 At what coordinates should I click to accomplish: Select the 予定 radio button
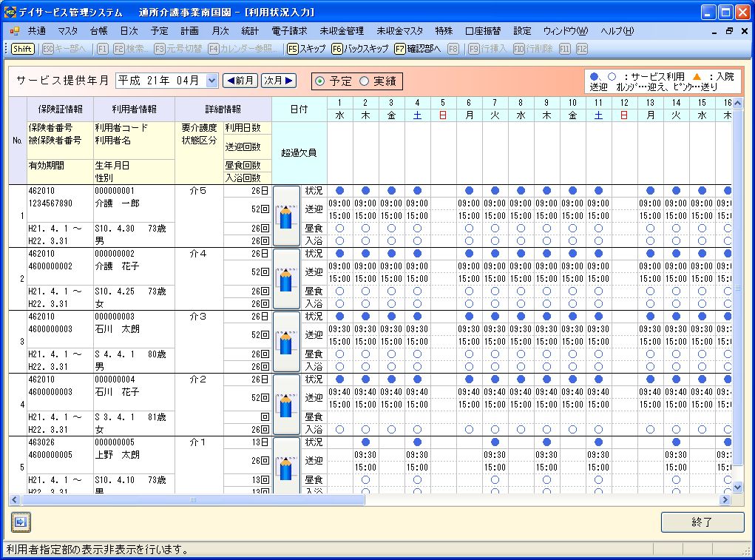(319, 81)
